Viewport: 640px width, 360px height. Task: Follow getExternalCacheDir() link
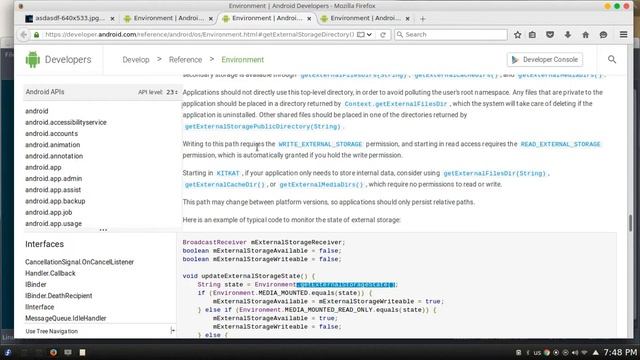[224, 184]
